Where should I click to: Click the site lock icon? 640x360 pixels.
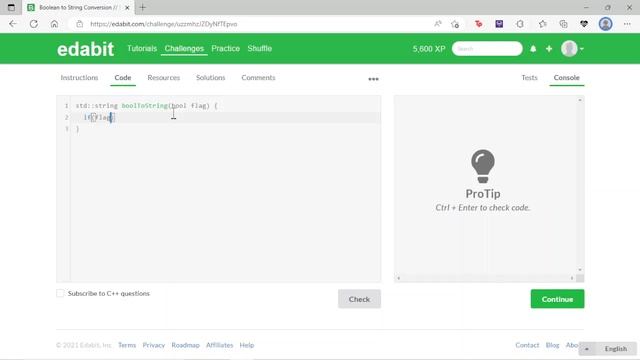80,24
